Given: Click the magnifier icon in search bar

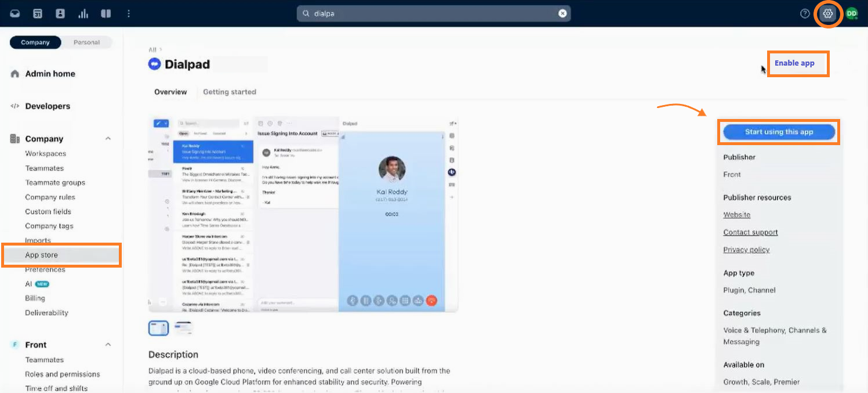Looking at the screenshot, I should [x=306, y=13].
